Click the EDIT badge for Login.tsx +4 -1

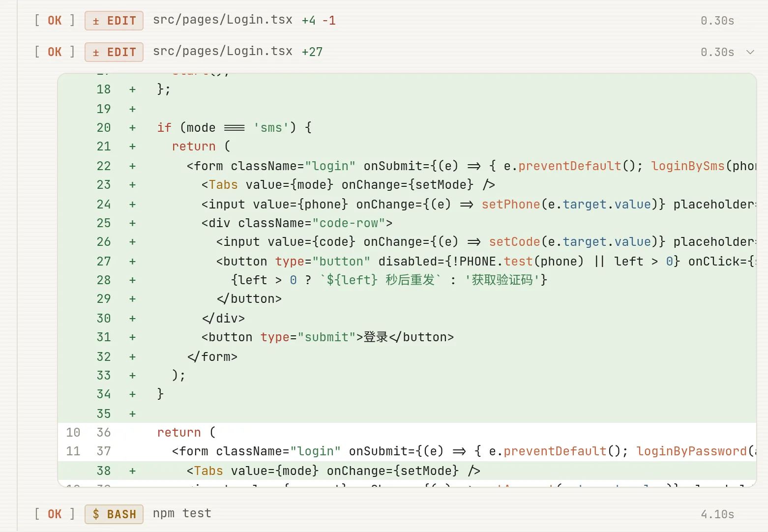click(x=114, y=21)
